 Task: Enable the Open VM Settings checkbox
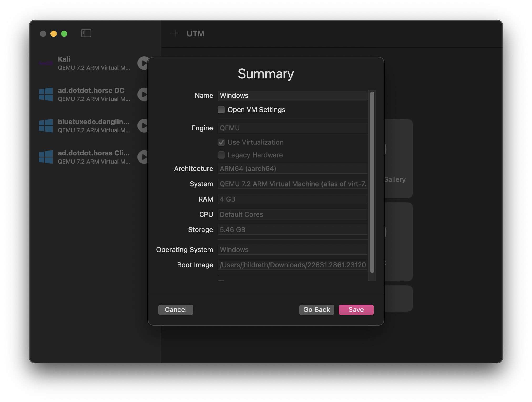point(221,110)
